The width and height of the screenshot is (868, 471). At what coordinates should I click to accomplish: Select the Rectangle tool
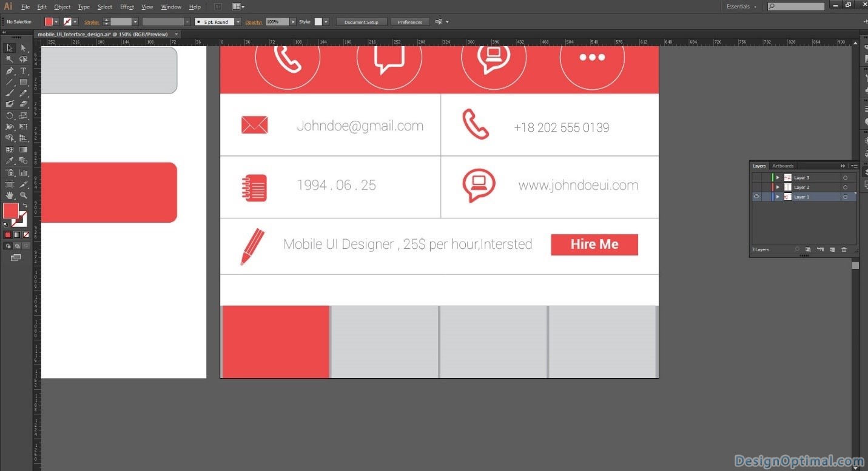23,81
